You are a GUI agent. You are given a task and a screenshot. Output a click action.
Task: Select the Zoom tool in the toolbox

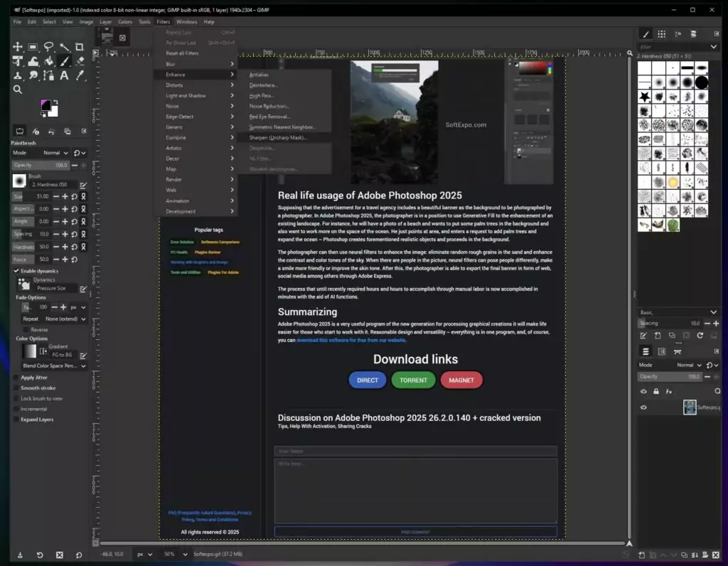point(18,89)
